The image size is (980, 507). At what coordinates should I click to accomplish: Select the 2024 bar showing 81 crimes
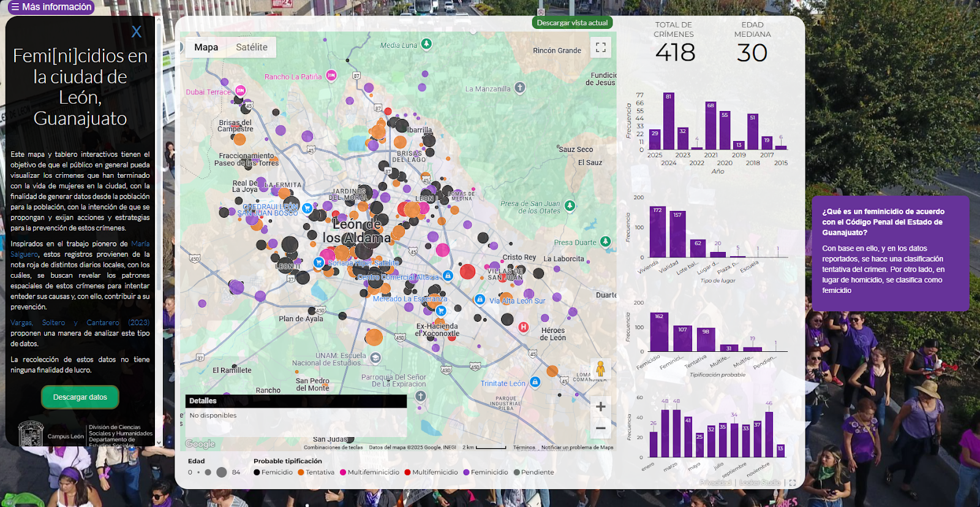pyautogui.click(x=669, y=121)
